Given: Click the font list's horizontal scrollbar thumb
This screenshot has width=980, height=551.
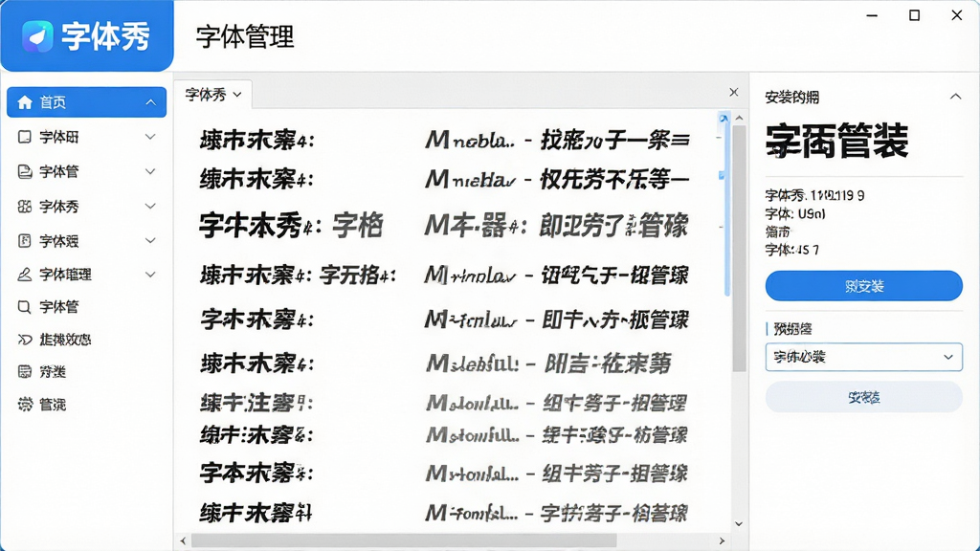Looking at the screenshot, I should pyautogui.click(x=404, y=541).
